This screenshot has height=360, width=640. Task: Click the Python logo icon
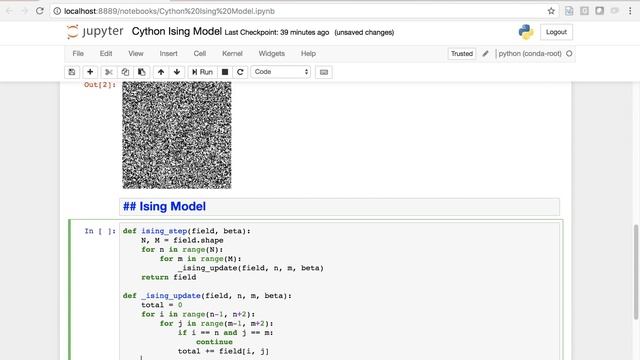pyautogui.click(x=526, y=32)
